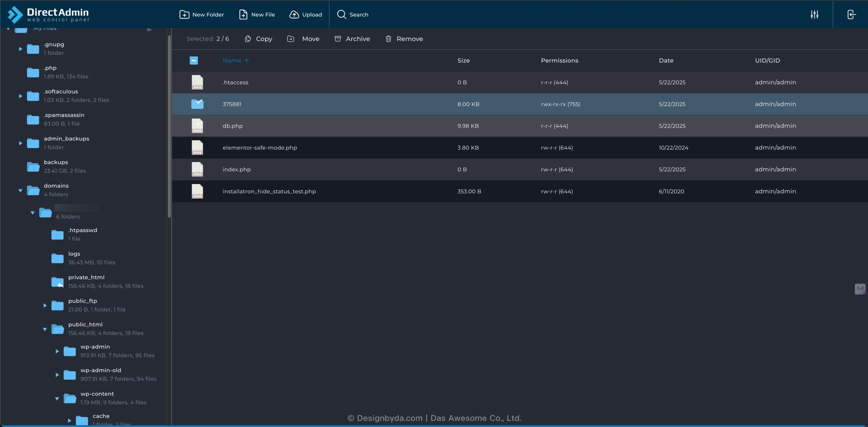868x427 pixels.
Task: Click the private_html shortcut folder icon
Action: 57,282
